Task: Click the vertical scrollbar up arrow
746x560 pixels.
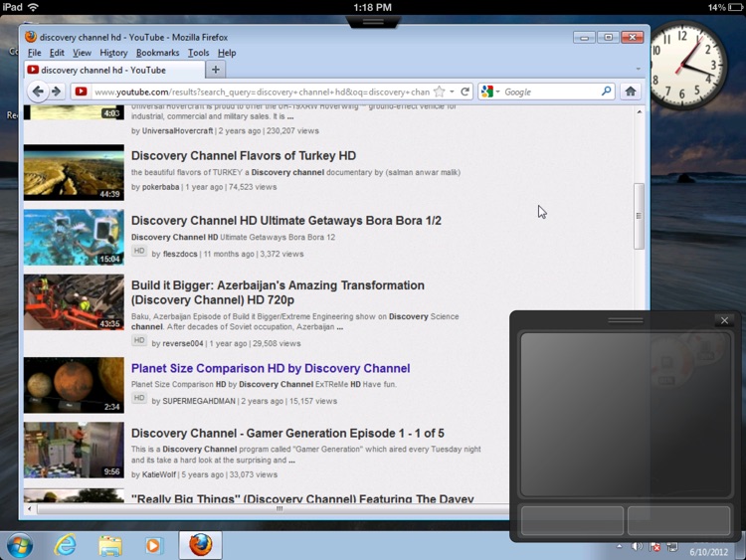Action: click(x=639, y=112)
